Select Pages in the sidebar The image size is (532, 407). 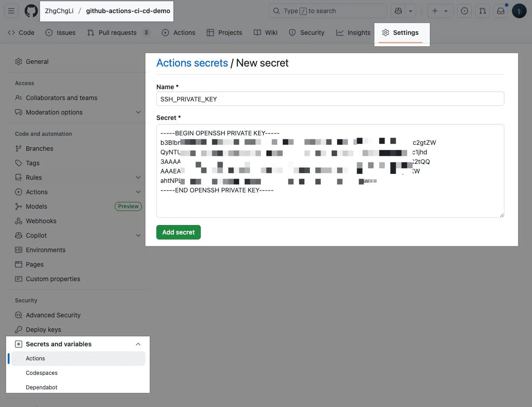click(33, 264)
